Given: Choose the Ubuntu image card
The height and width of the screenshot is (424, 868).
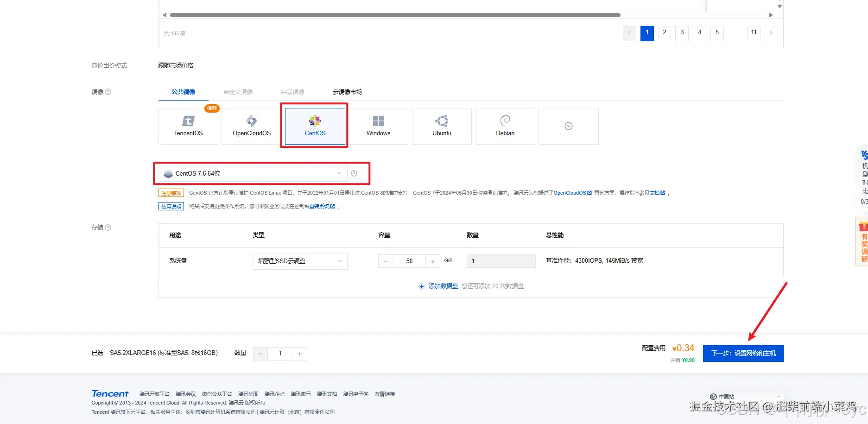Looking at the screenshot, I should (442, 126).
